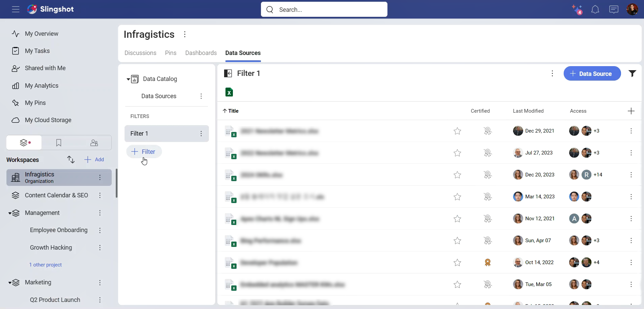Screen dimensions: 644x309
Task: Open the user profile avatar
Action: [x=632, y=9]
